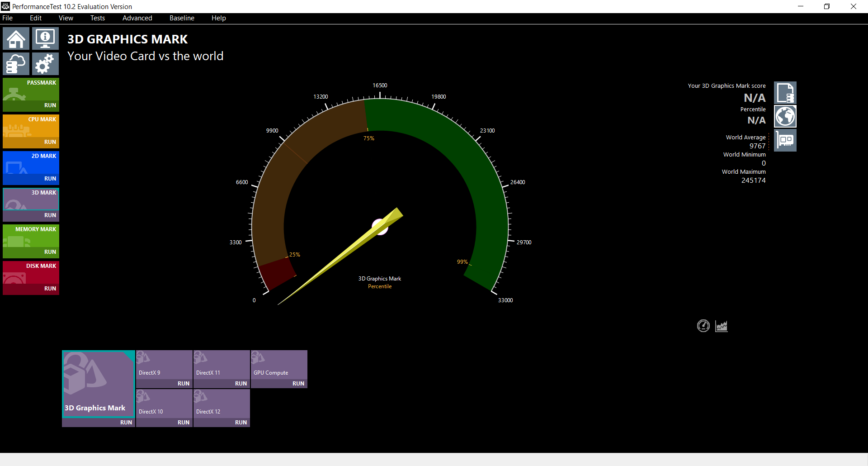This screenshot has width=868, height=466.
Task: Restore down the PerformanceTest window
Action: point(827,6)
